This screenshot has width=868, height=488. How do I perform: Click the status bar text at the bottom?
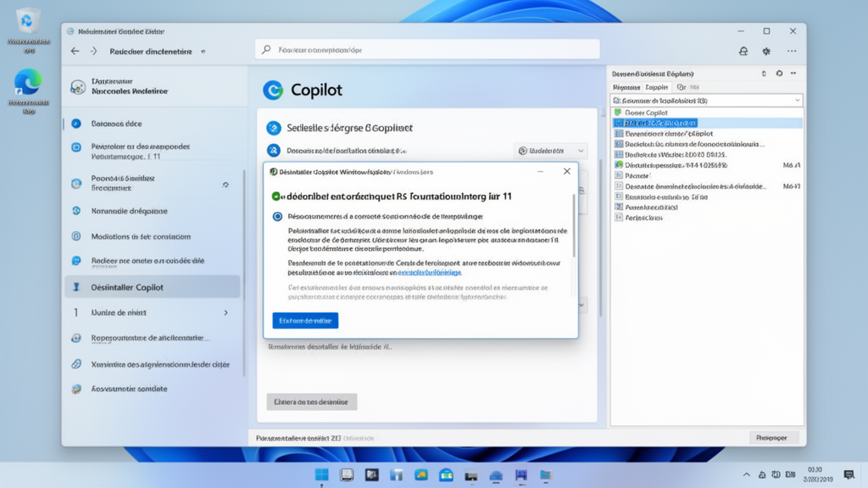(315, 438)
